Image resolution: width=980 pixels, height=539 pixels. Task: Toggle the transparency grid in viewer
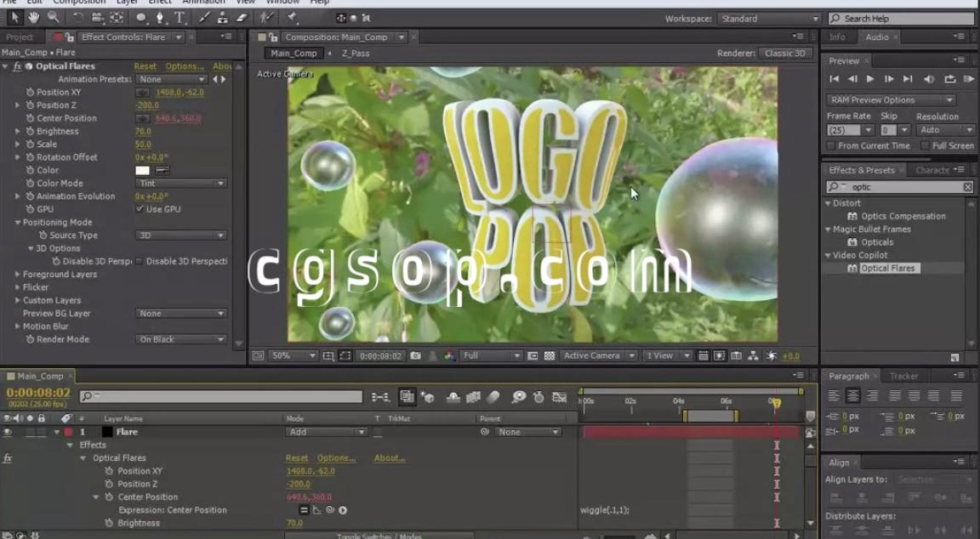point(550,356)
